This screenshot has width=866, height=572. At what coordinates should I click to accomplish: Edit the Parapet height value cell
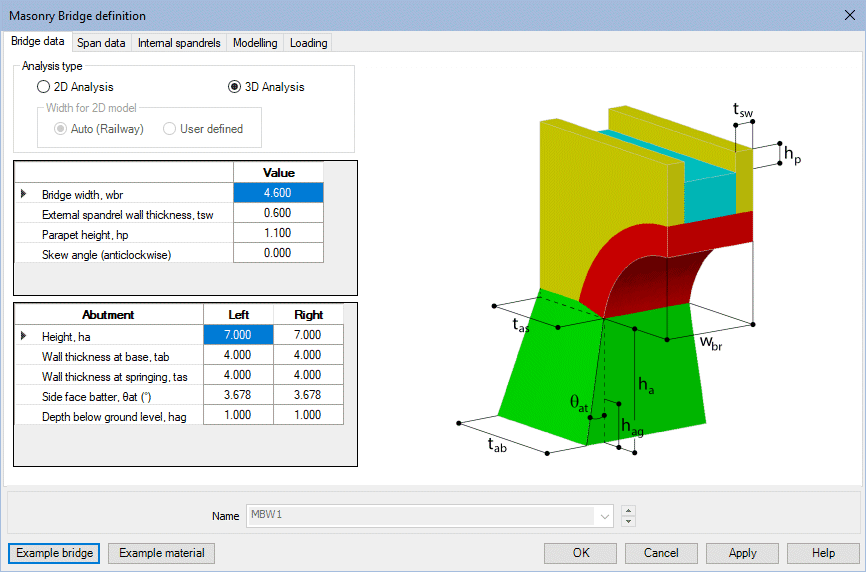[x=278, y=234]
